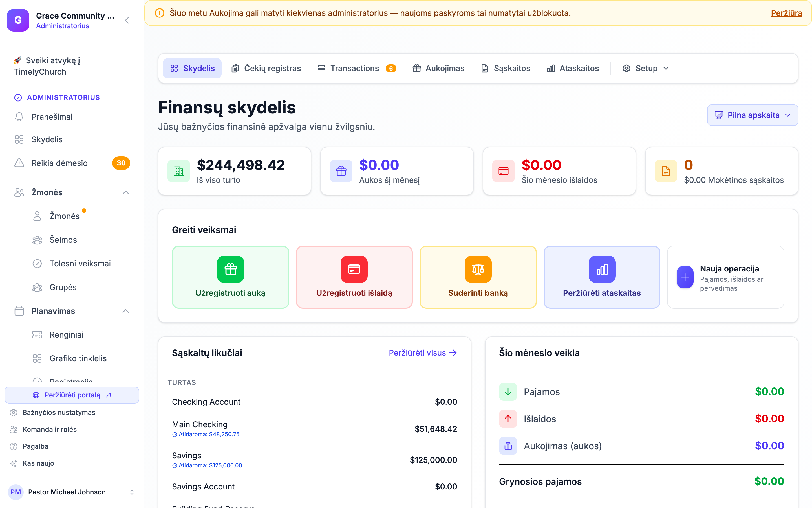Click the red up arrow icon beside Išlaidos
Viewport: 812px width, 508px height.
[x=508, y=419]
